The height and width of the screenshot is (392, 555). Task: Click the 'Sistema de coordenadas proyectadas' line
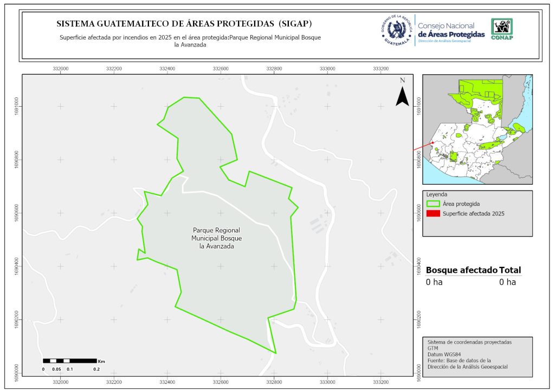(469, 343)
